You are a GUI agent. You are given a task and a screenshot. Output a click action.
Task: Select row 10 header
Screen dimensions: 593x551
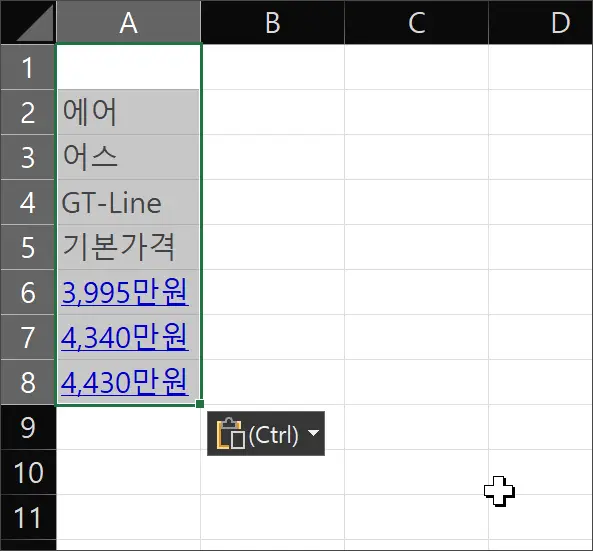click(28, 472)
